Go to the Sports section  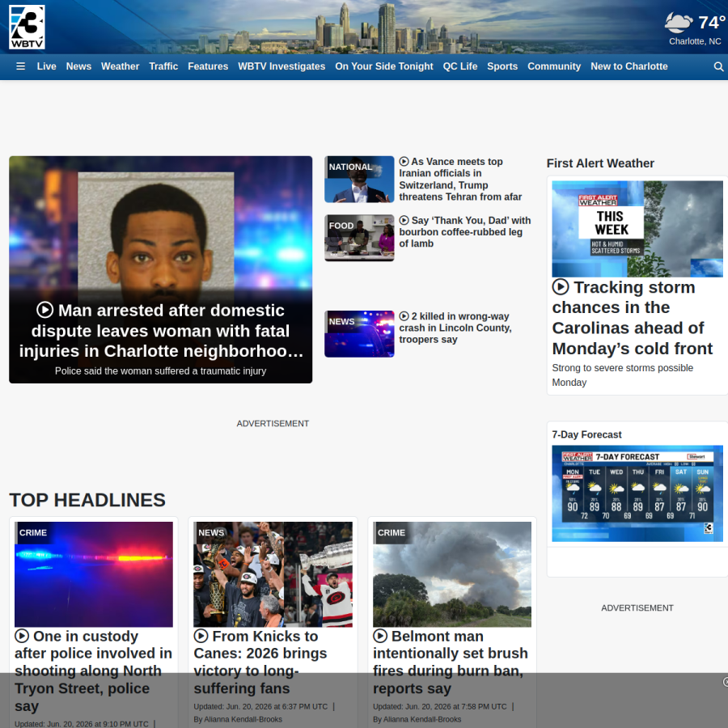coord(502,66)
